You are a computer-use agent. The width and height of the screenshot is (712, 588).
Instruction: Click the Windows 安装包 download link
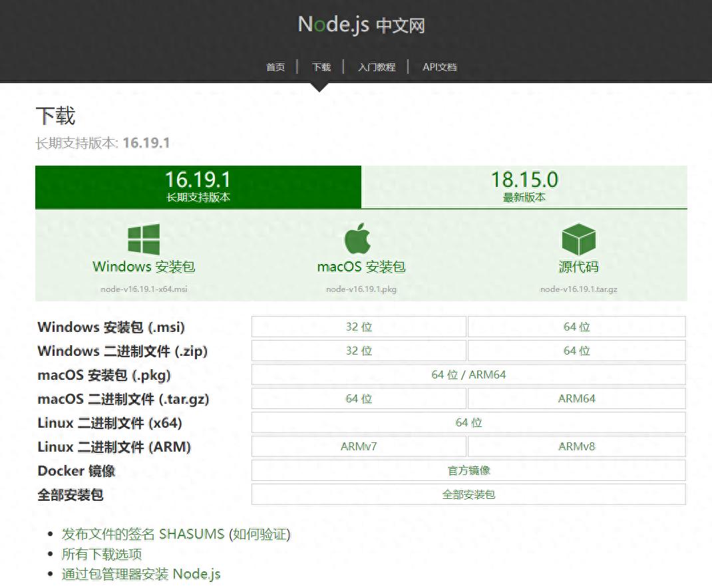click(144, 267)
